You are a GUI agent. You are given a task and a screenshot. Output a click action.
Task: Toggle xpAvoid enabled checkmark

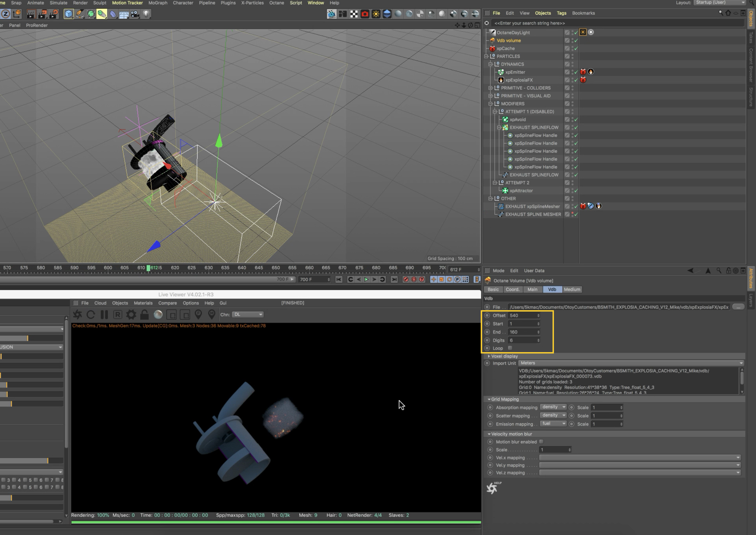(576, 120)
